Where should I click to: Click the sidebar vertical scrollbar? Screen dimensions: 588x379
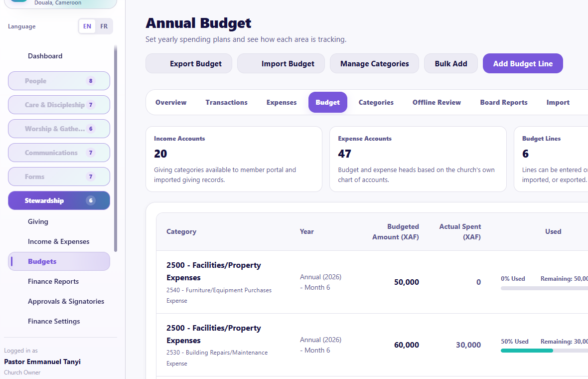pyautogui.click(x=116, y=149)
